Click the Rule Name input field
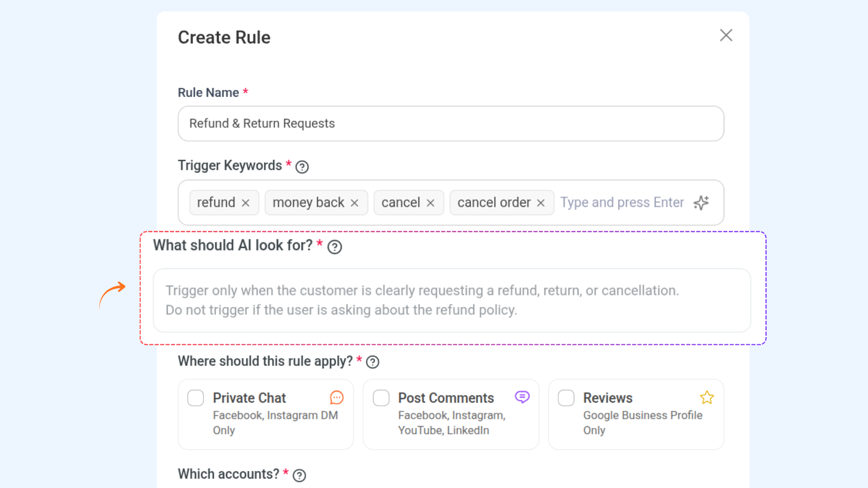 point(451,123)
